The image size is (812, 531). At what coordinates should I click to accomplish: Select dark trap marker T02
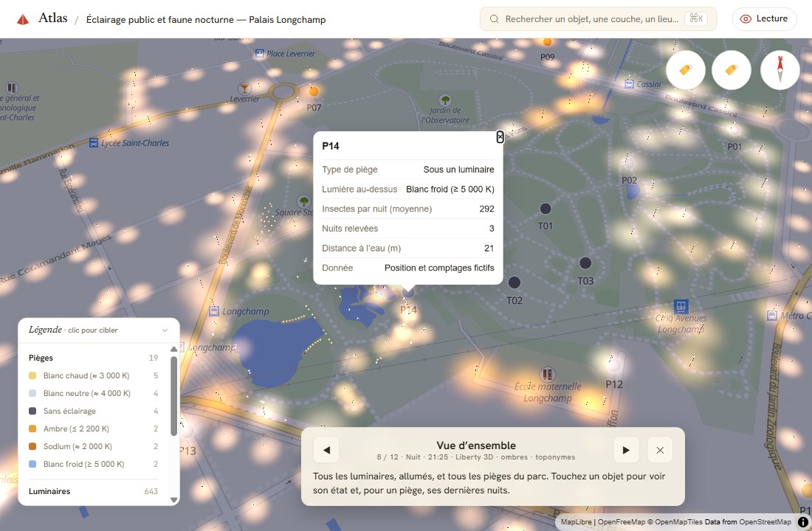(x=515, y=282)
